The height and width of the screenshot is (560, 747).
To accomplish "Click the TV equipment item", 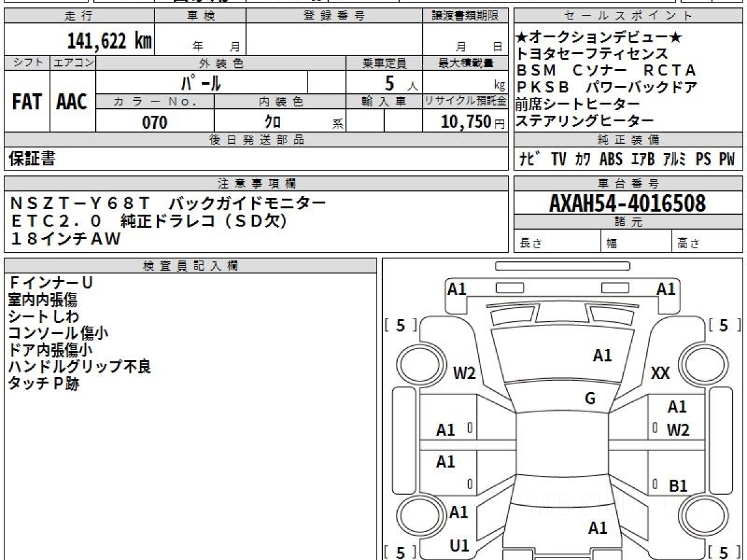I will click(x=558, y=159).
